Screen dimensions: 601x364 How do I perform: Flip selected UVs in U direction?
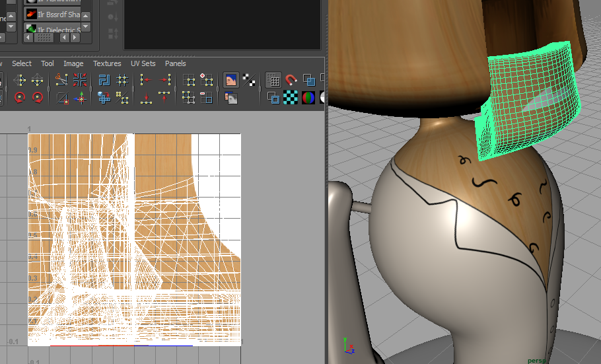[20, 81]
